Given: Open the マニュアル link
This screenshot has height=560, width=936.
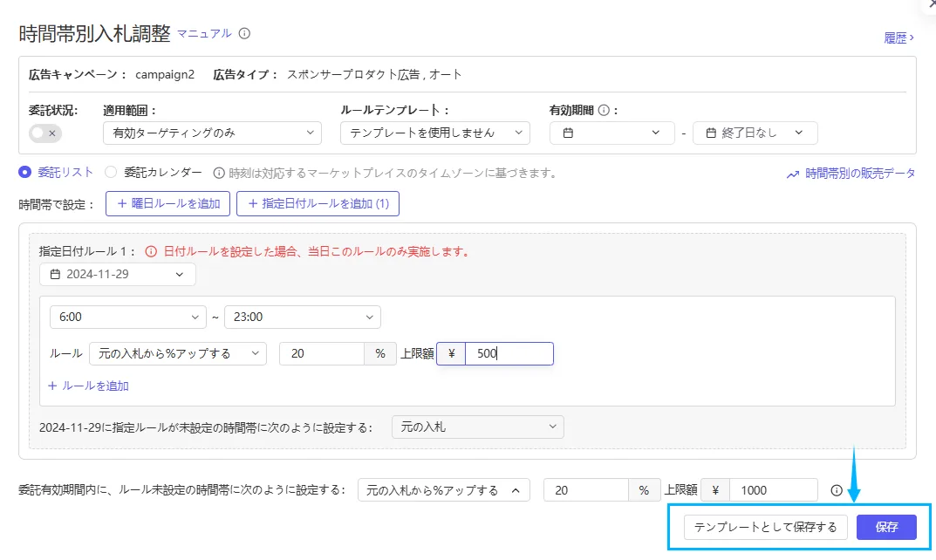Looking at the screenshot, I should [x=204, y=33].
